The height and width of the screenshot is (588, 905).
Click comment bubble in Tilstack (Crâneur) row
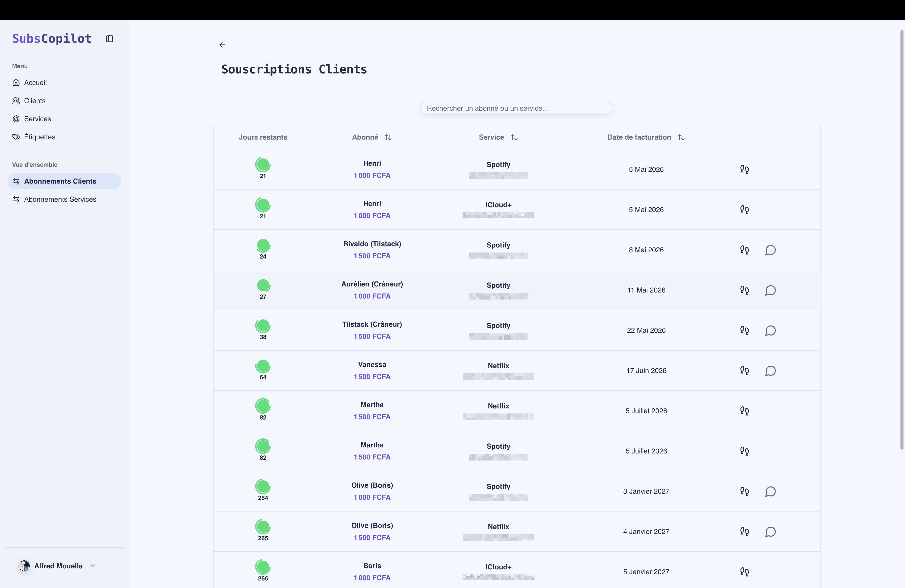pyautogui.click(x=770, y=330)
